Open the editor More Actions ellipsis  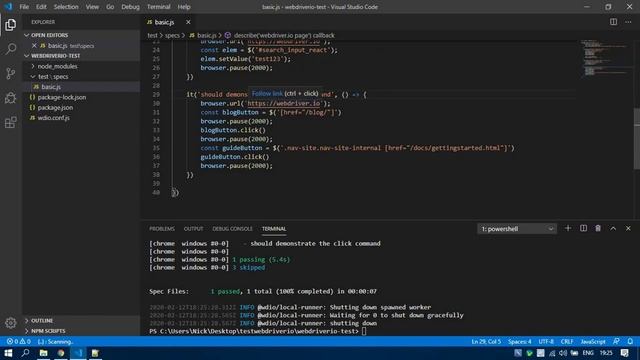click(x=628, y=22)
